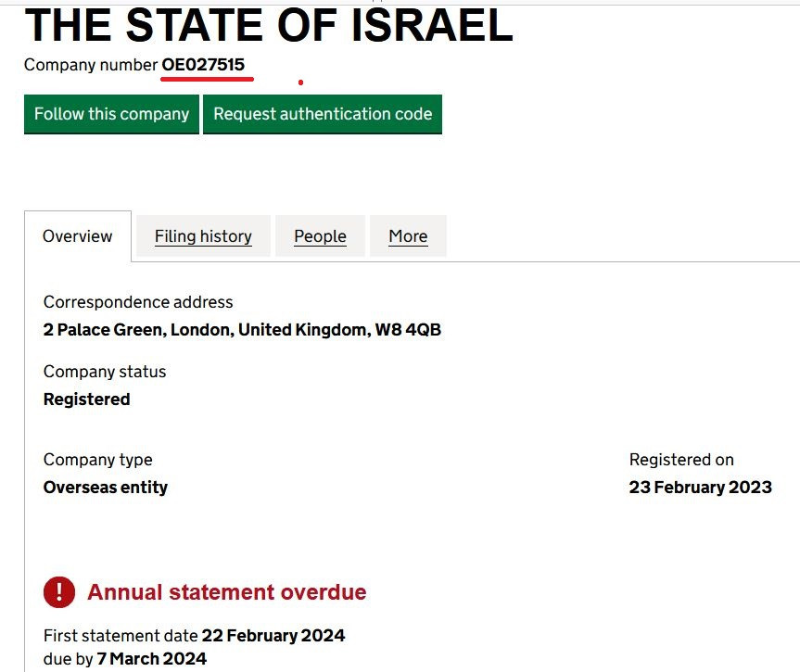Open the More tab
Screen dimensions: 800x672
tap(408, 236)
